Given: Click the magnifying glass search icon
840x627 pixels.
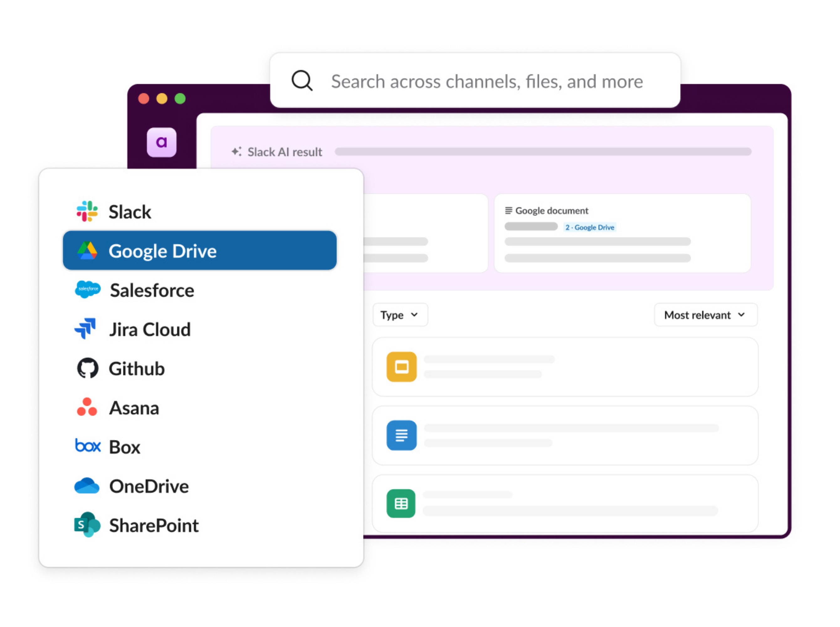Looking at the screenshot, I should tap(302, 81).
